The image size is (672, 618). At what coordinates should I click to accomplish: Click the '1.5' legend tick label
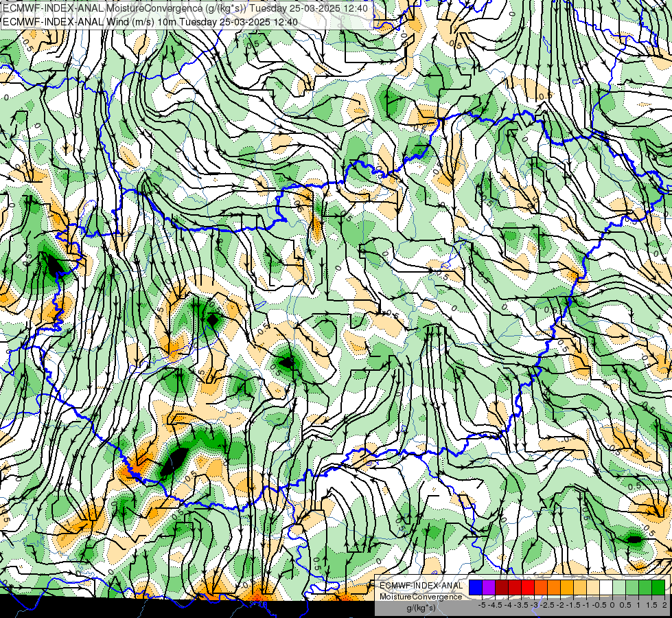tap(651, 605)
